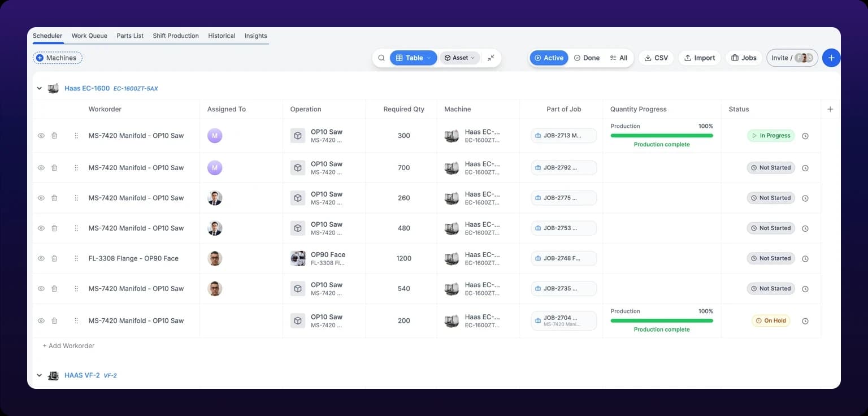868x416 pixels.
Task: Toggle eye icon on FL-3308 Flange row
Action: tap(41, 258)
